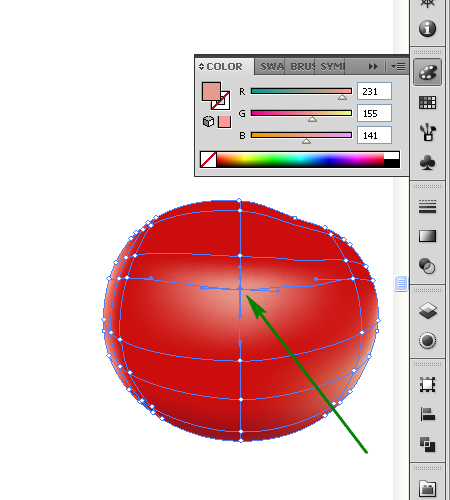
Task: Click the B color slider
Action: pyautogui.click(x=301, y=135)
